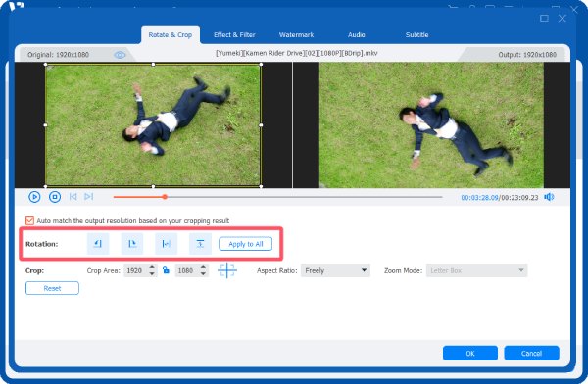
Task: Confirm changes with OK
Action: 470,353
